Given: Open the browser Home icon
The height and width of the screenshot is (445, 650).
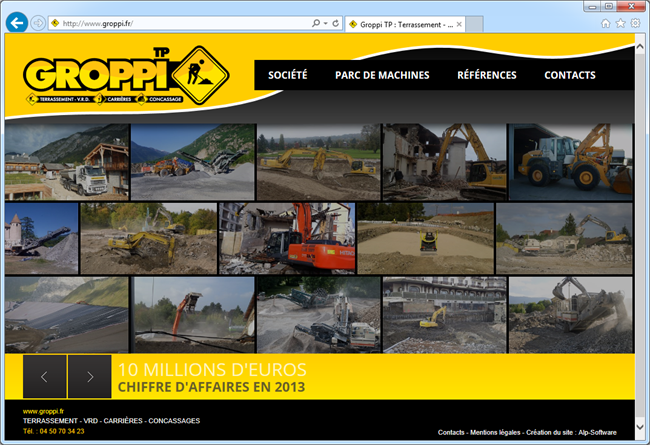Looking at the screenshot, I should tap(606, 22).
